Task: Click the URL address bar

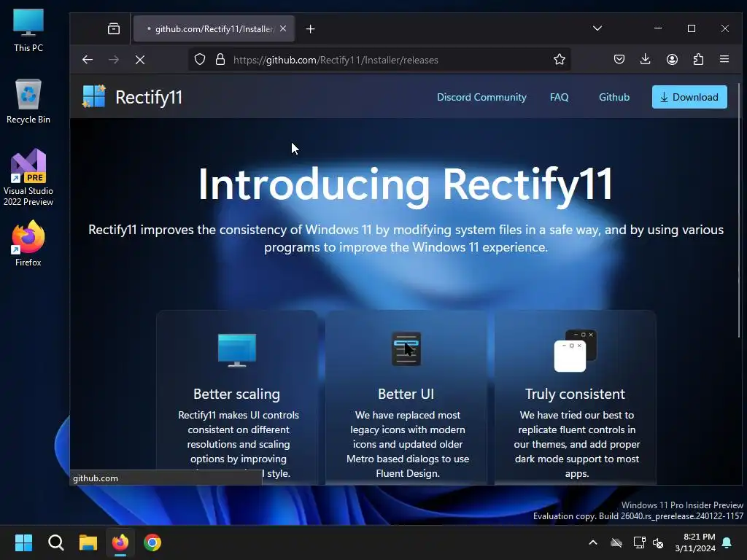Action: (379, 60)
